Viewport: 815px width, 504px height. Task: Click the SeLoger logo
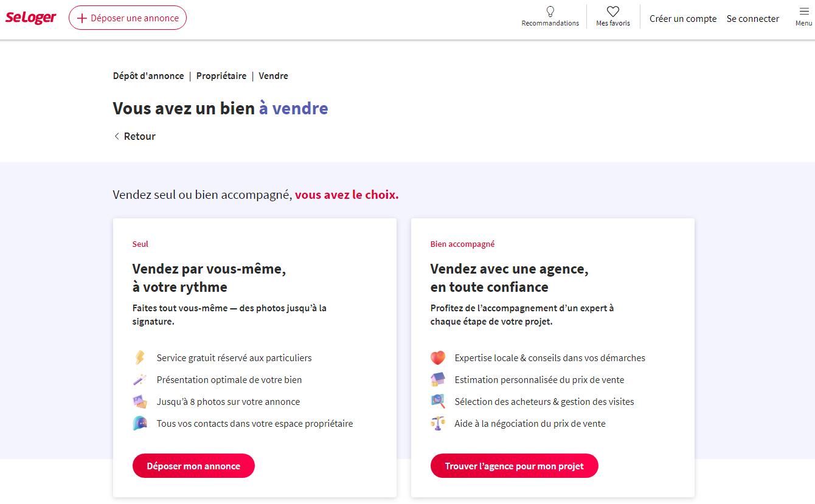pos(30,17)
